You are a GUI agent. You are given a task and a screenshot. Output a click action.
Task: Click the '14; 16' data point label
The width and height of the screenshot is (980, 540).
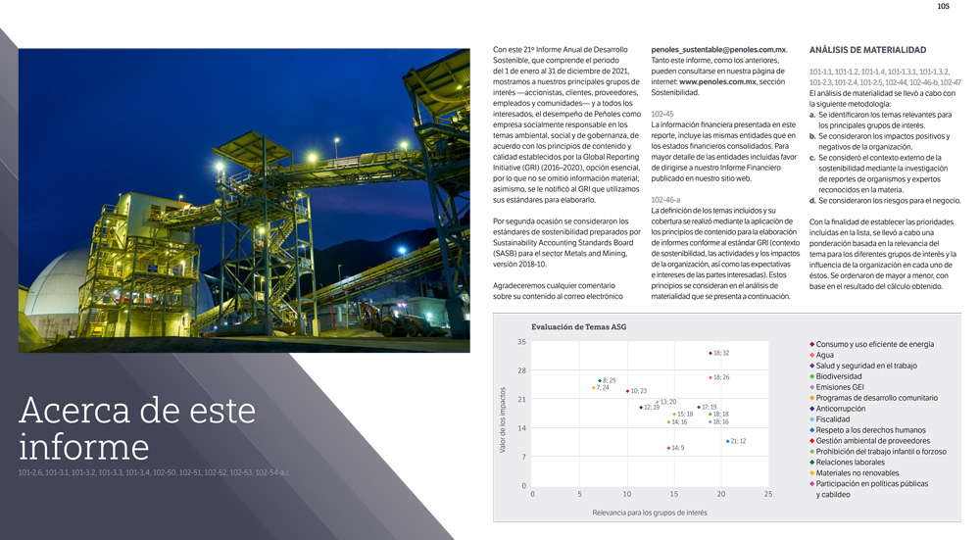click(679, 422)
